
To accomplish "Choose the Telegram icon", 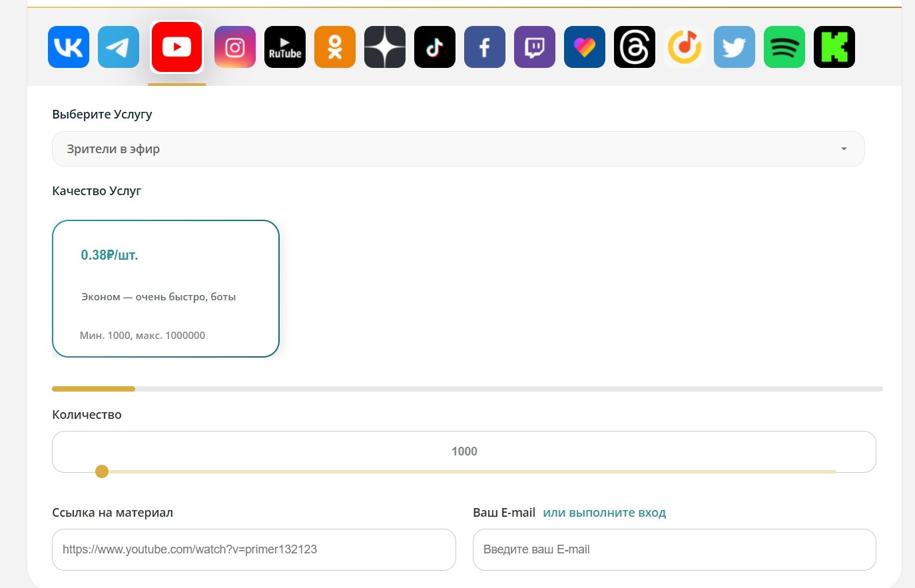I will (119, 47).
